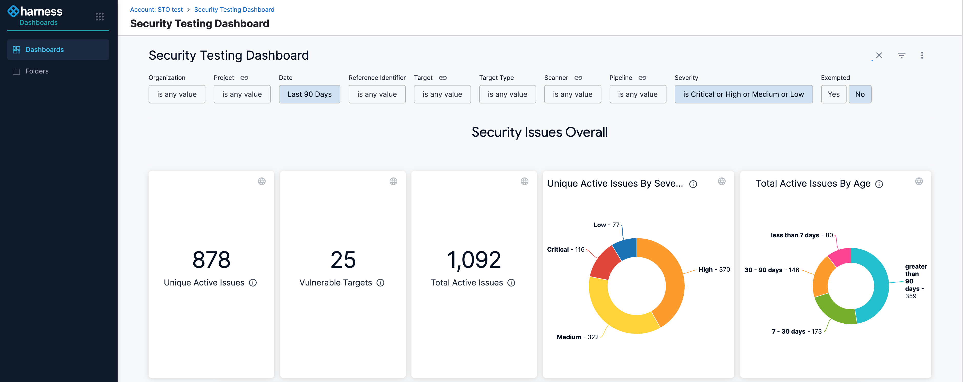
Task: Open the Organization filter dropdown
Action: pos(177,94)
